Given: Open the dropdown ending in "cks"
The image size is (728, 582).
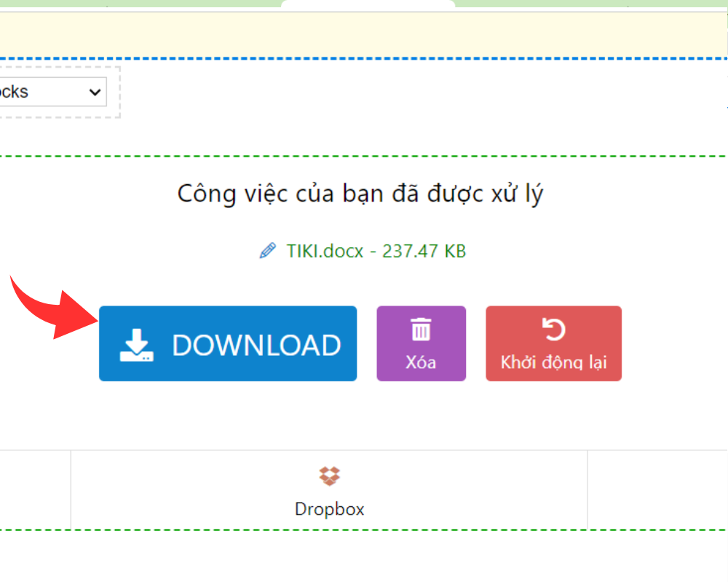Looking at the screenshot, I should pos(53,92).
